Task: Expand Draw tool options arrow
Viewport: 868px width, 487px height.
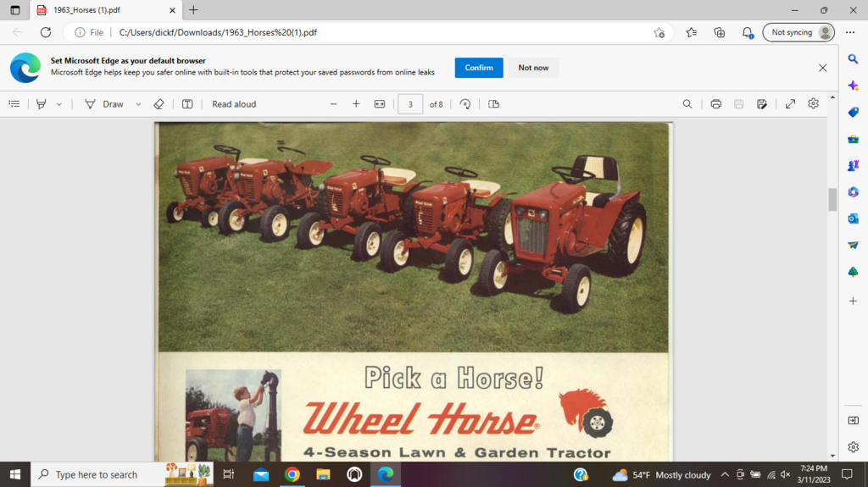Action: click(x=138, y=104)
